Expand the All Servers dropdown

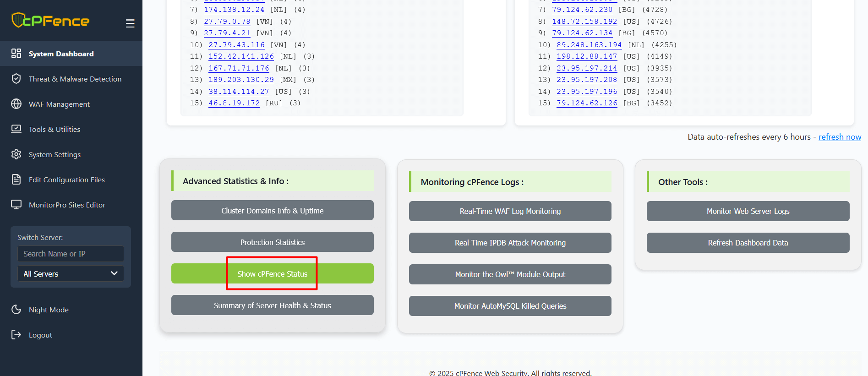71,274
